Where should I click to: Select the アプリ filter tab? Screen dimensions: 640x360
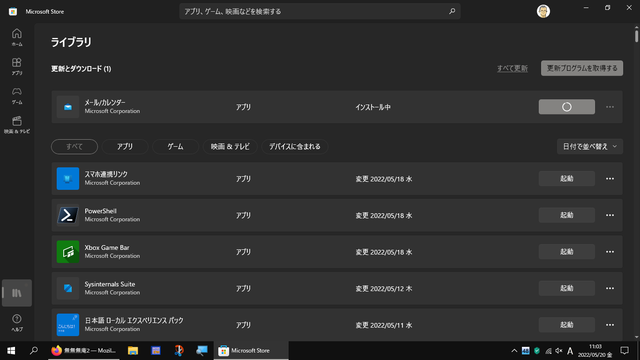click(125, 147)
